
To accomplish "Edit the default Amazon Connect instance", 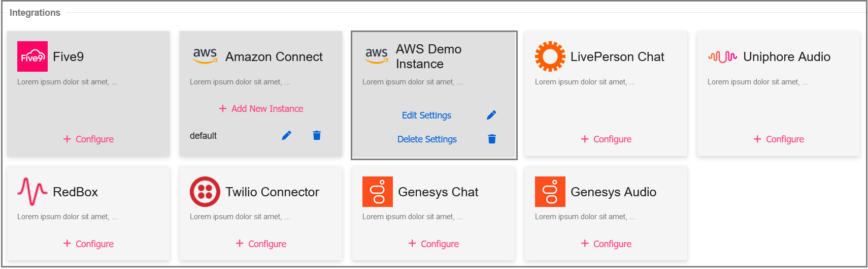I will (x=286, y=135).
